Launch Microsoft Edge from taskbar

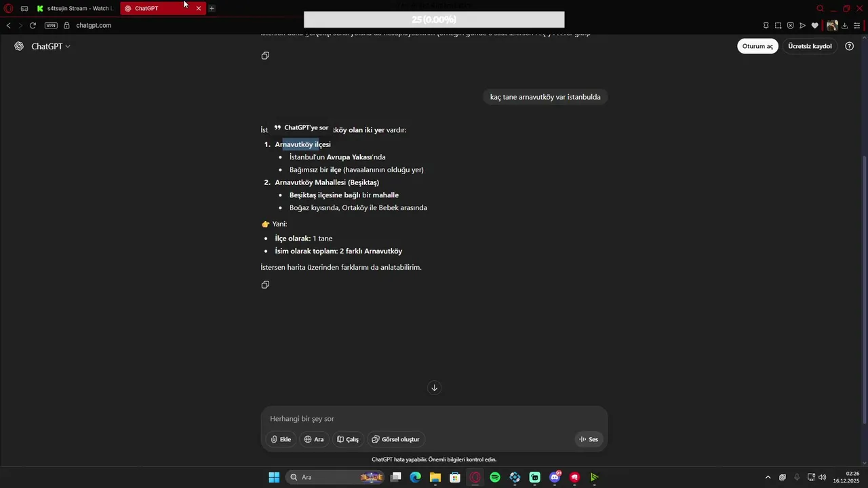click(x=415, y=477)
